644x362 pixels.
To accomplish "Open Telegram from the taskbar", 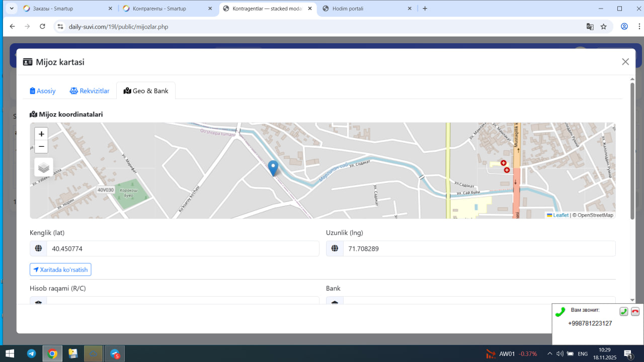I will click(x=31, y=353).
